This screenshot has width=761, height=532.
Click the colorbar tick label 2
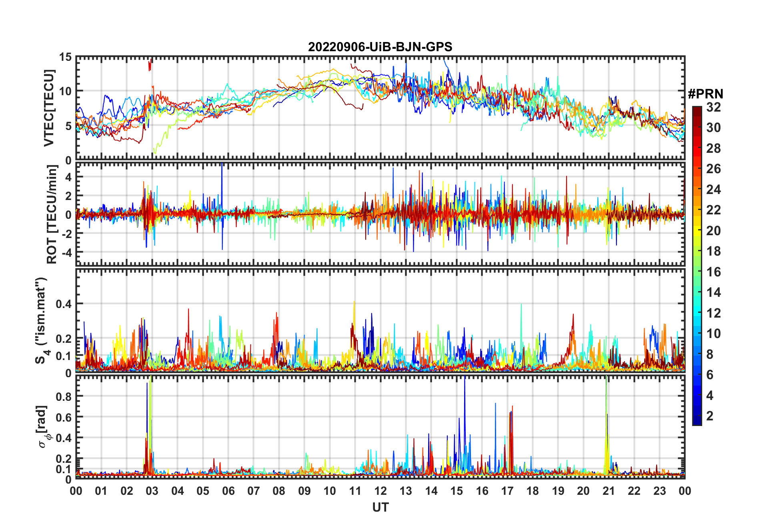[710, 416]
